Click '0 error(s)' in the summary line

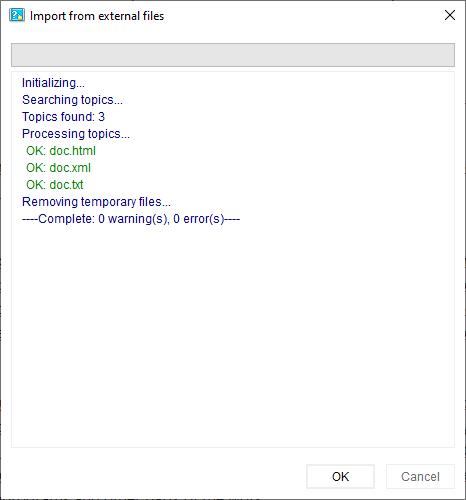199,219
